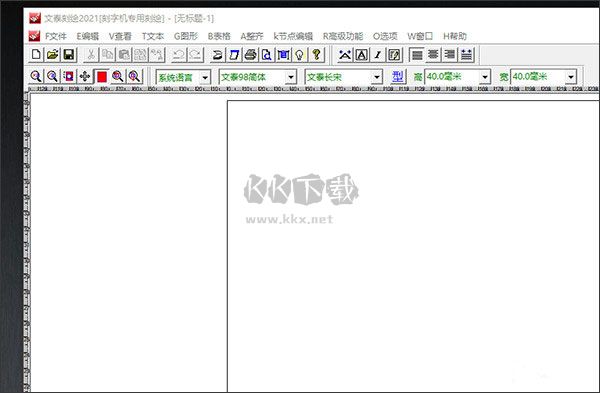Viewport: 600px width, 393px height.
Task: Create a new document with blank page icon
Action: click(x=36, y=55)
